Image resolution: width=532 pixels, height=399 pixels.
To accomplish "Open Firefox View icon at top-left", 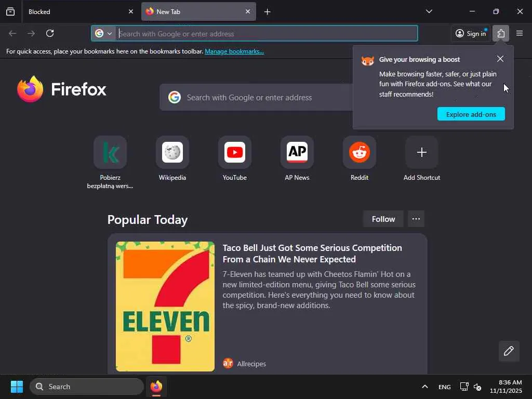I will pos(10,11).
